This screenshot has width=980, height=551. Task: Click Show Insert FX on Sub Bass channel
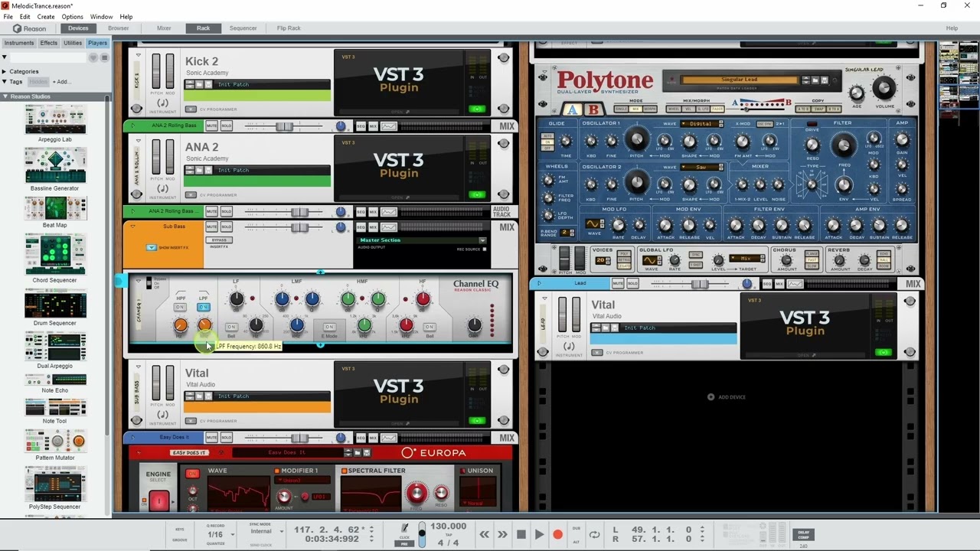pyautogui.click(x=152, y=247)
